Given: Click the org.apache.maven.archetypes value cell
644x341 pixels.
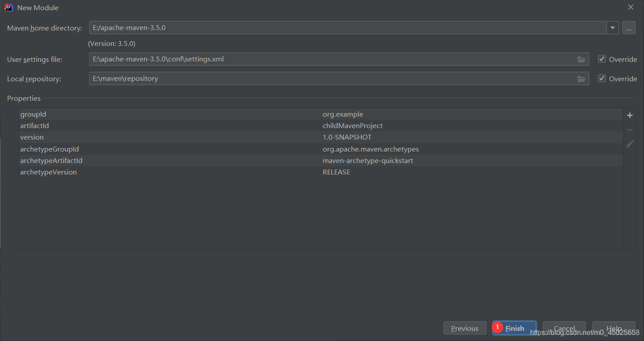Looking at the screenshot, I should (371, 149).
